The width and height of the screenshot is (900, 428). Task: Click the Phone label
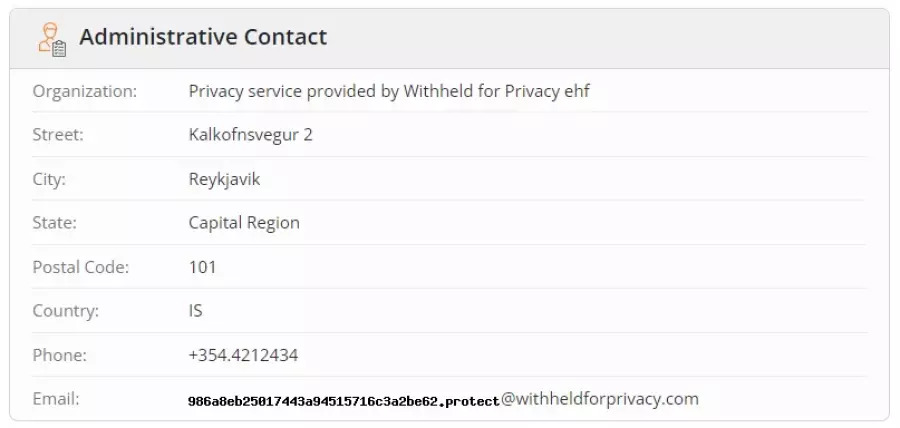coord(60,355)
